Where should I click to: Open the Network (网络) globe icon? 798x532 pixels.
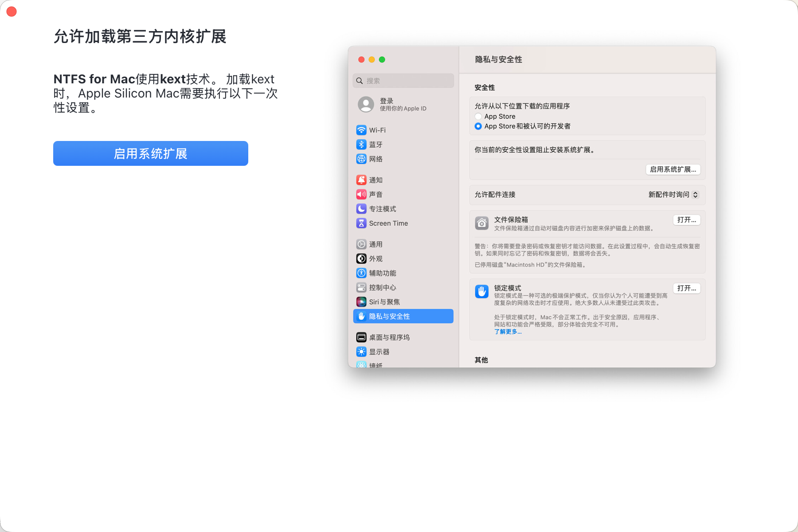point(361,159)
